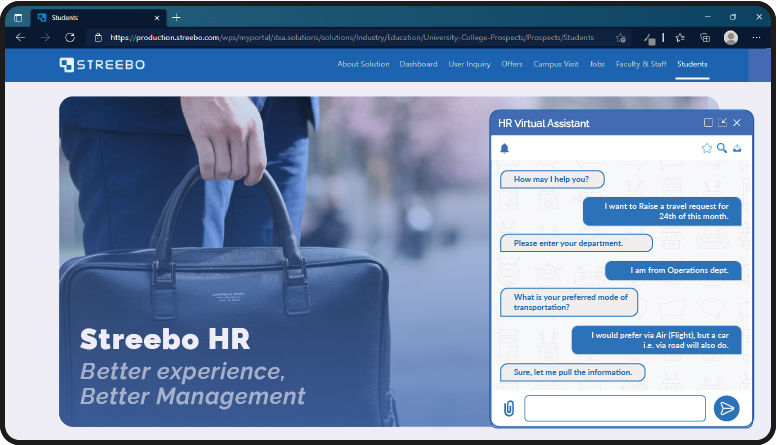Click the 'Please enter your department.' message

pos(576,243)
